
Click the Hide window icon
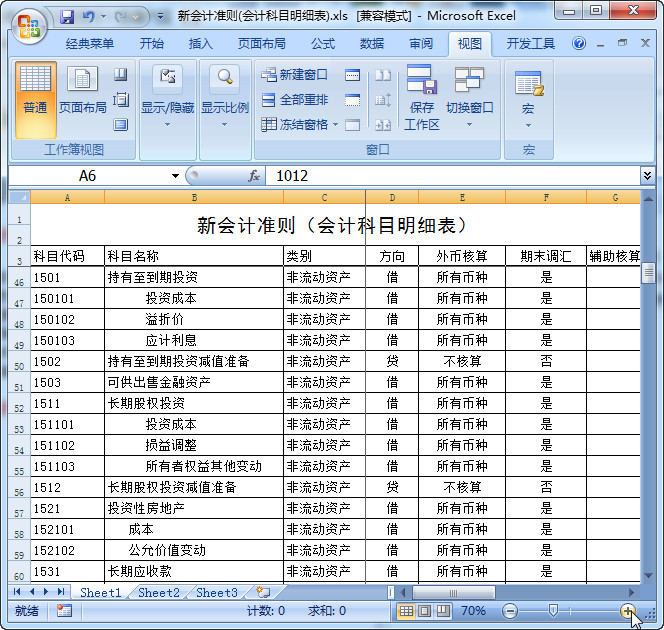click(x=352, y=100)
